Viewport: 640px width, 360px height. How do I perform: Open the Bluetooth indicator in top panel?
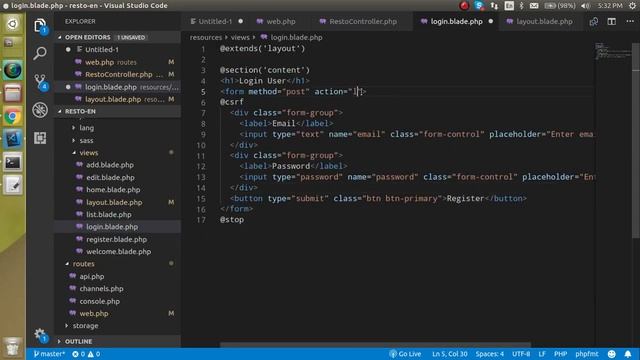pos(522,6)
